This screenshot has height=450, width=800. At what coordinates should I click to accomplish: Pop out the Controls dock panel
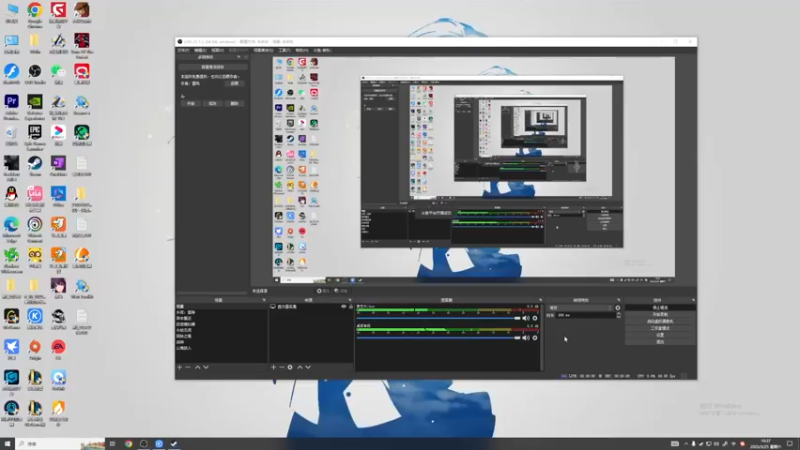tap(693, 300)
